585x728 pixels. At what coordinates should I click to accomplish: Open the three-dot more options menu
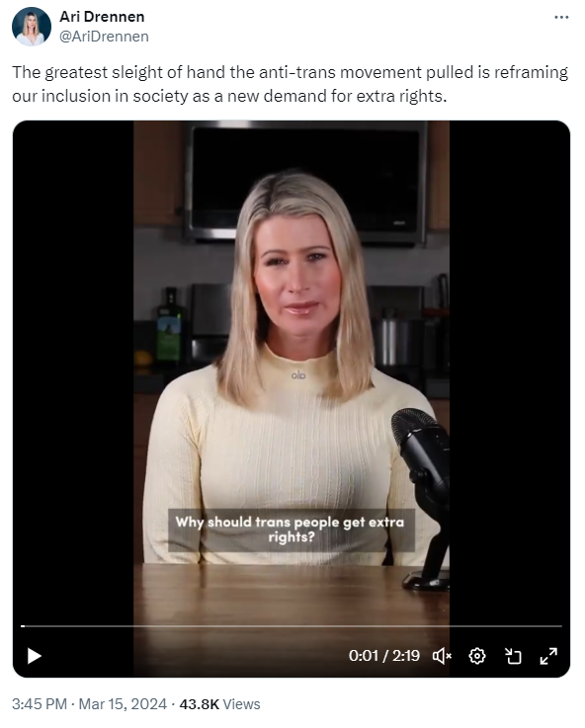point(561,17)
